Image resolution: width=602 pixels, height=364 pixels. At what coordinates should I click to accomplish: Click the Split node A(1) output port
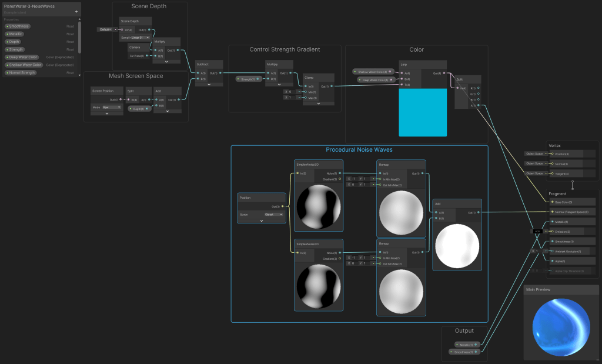pos(479,105)
